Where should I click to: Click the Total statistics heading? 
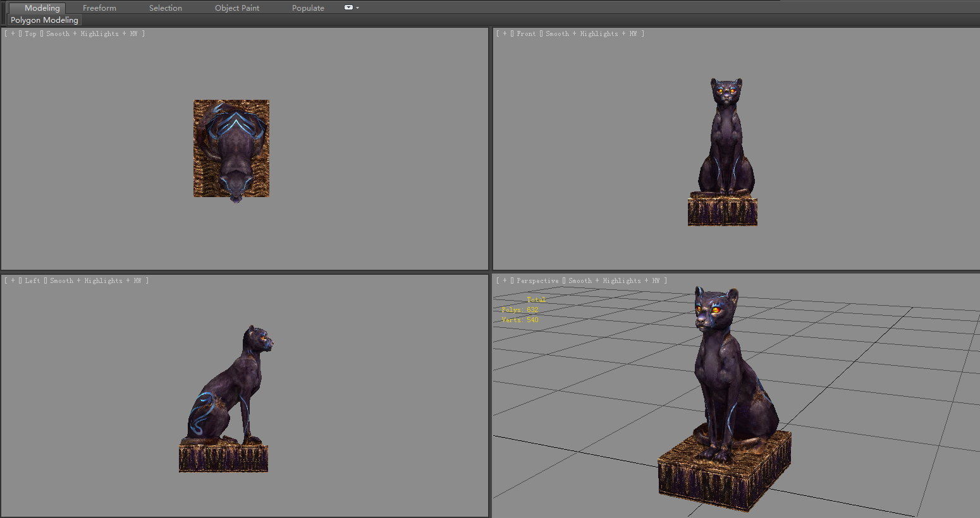click(536, 299)
